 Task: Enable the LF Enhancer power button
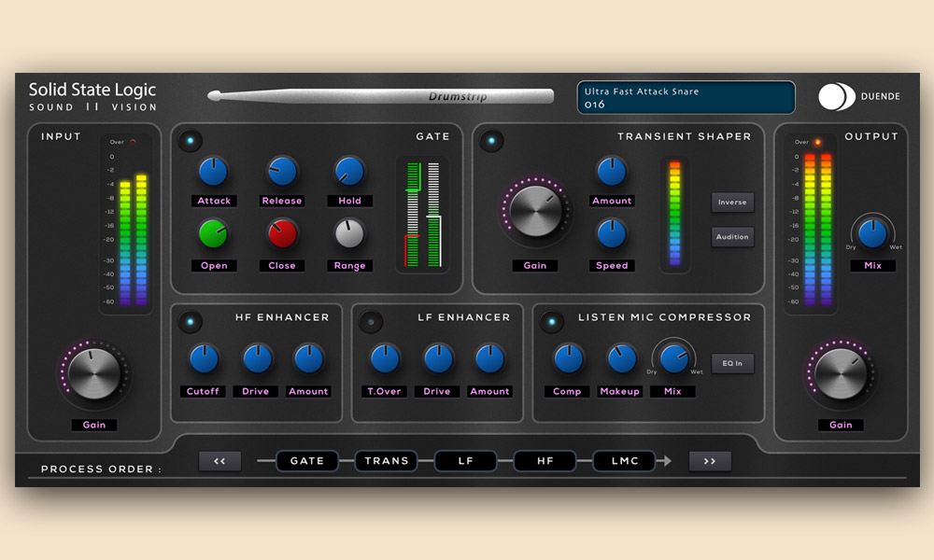372,322
